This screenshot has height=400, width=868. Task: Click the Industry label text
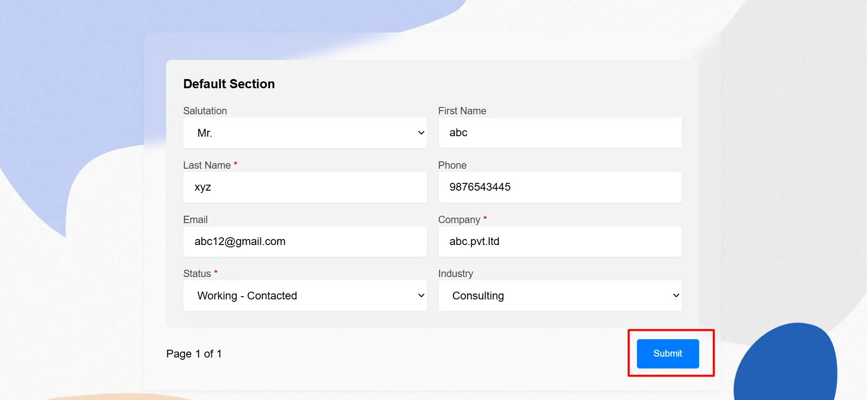tap(455, 274)
